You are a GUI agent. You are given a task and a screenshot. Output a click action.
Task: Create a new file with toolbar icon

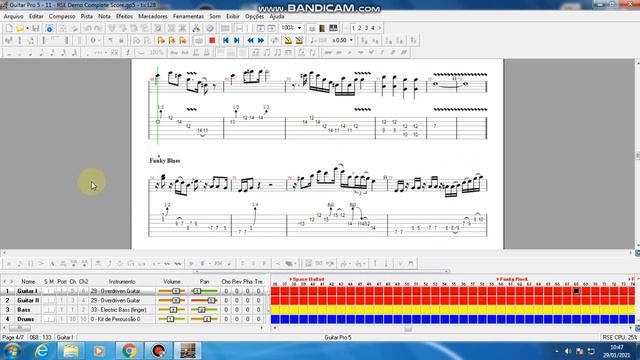click(9, 28)
